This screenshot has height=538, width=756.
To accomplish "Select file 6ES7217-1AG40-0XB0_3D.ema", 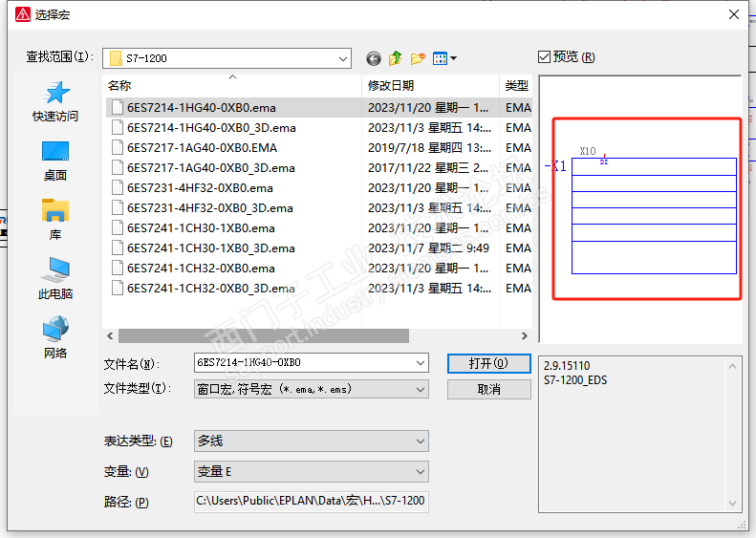I will pos(210,168).
